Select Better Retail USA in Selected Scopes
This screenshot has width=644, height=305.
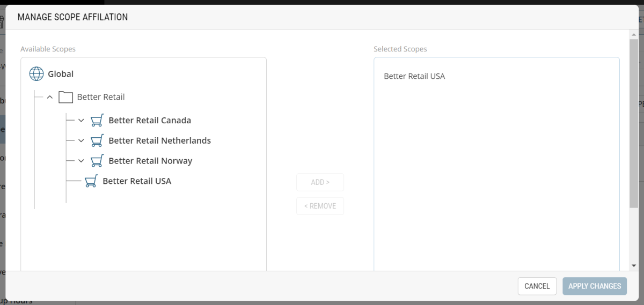point(414,76)
